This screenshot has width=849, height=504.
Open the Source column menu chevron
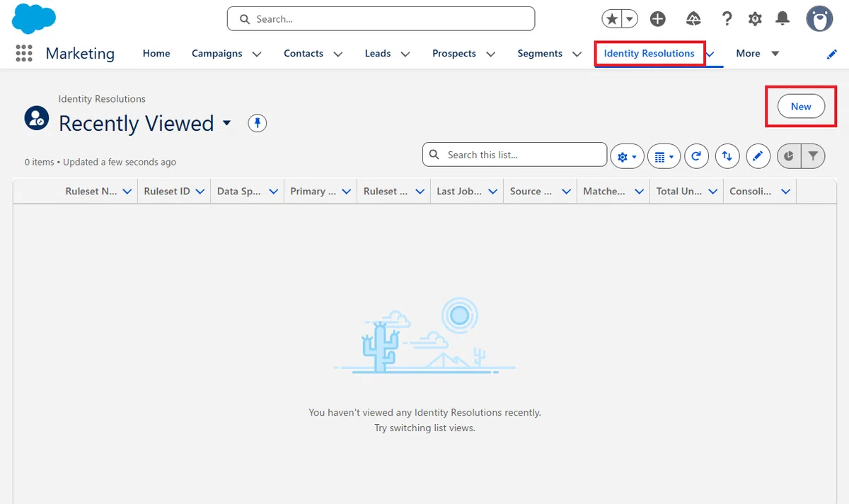point(566,192)
